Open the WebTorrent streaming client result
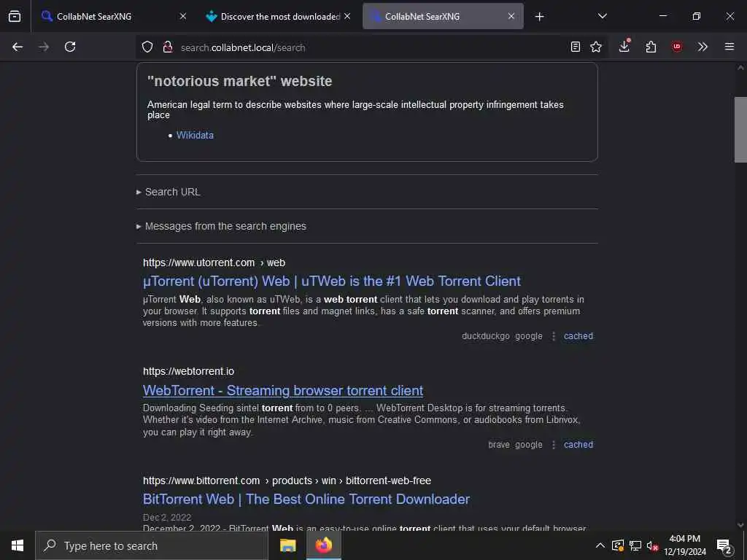 [x=283, y=391]
